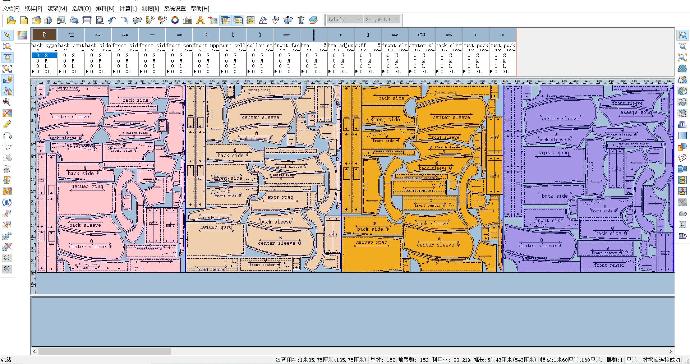Click the blue gradient square in right toolbar

coord(682,136)
